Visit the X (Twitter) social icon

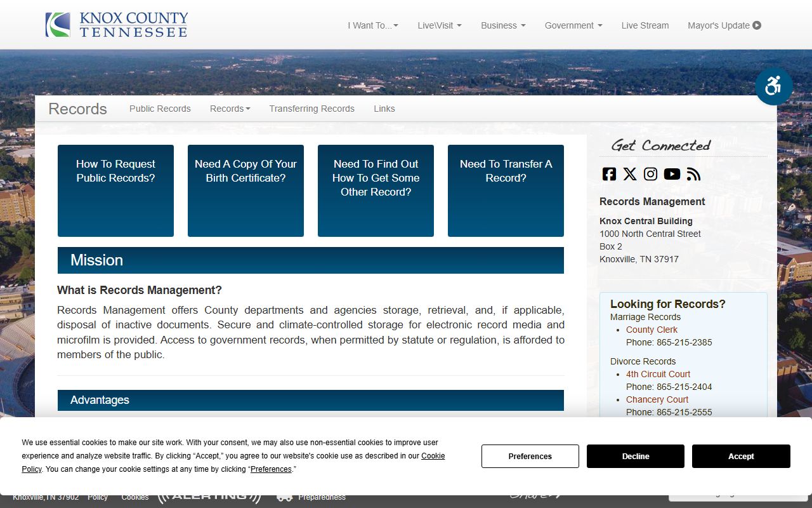click(x=630, y=174)
